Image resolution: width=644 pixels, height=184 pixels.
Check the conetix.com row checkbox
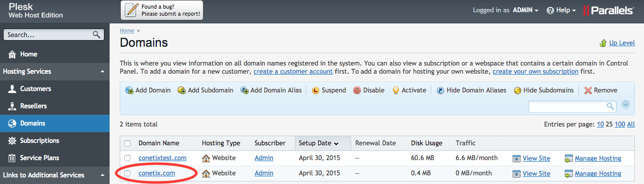[128, 173]
